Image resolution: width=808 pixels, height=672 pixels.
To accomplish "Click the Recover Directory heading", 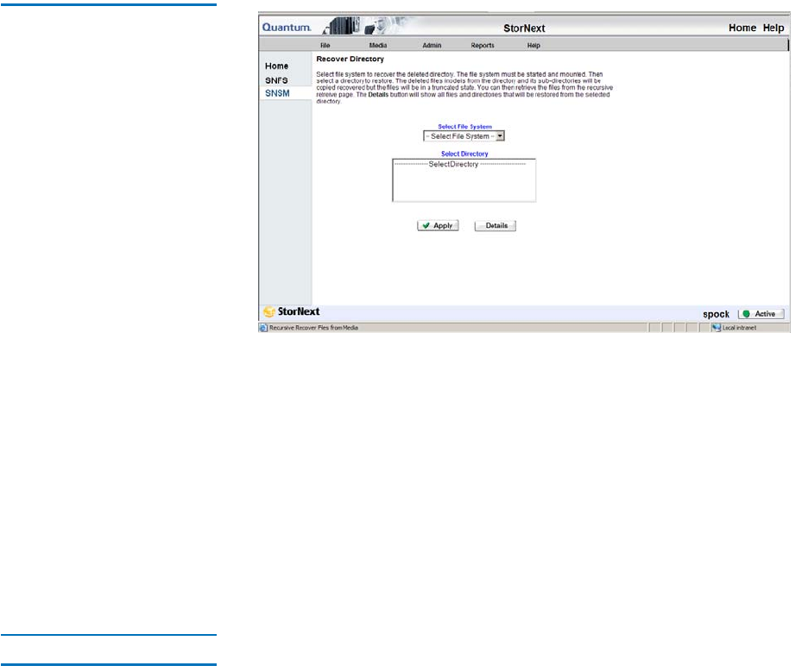I will click(x=350, y=60).
